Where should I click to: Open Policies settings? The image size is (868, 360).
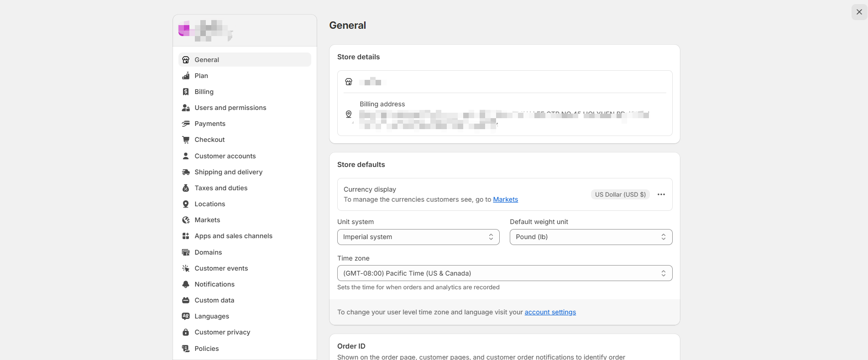245,349
